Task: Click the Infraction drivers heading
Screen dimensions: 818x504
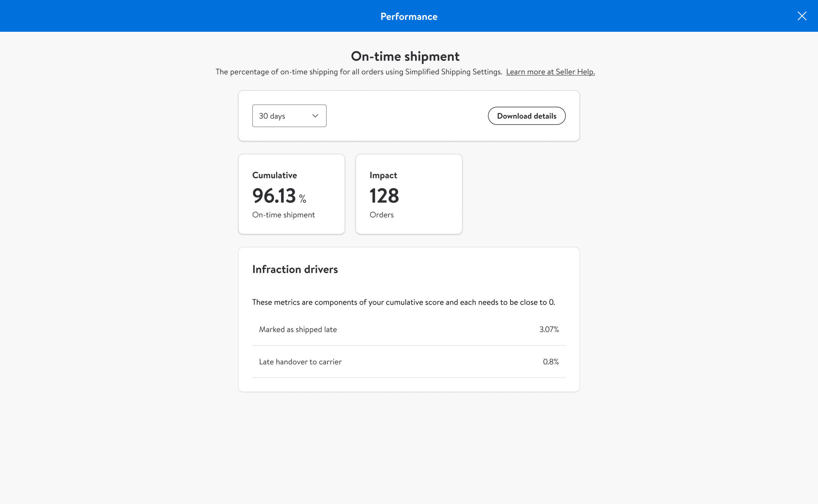Action: [x=295, y=269]
